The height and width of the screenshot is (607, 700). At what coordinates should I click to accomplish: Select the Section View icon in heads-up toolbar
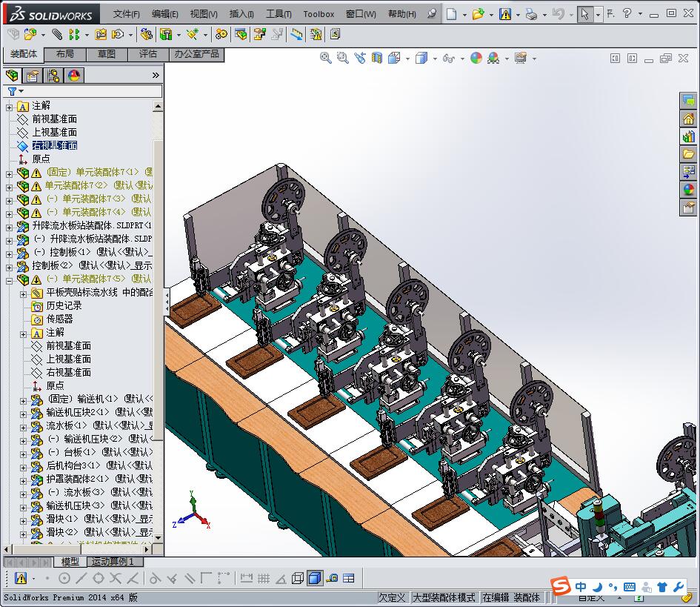377,57
